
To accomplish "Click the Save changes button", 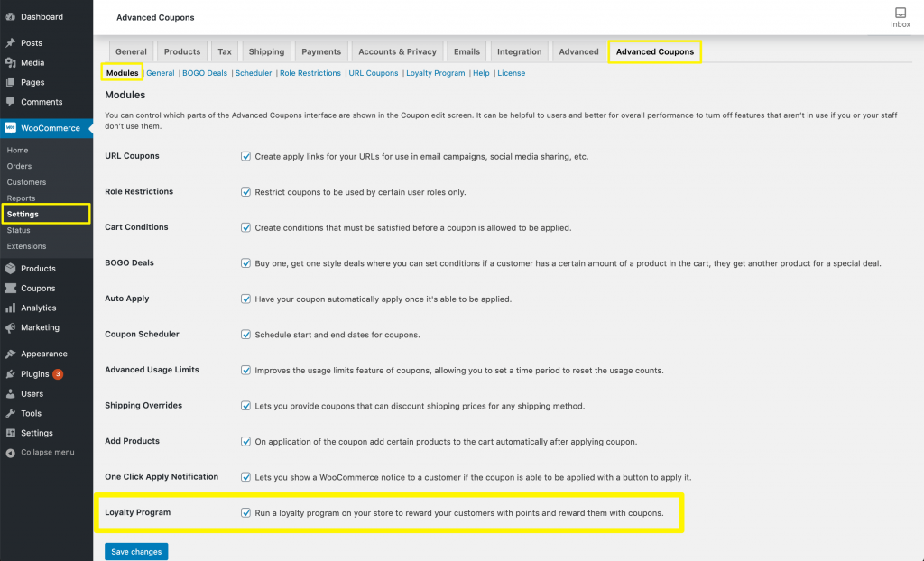I will coord(136,552).
